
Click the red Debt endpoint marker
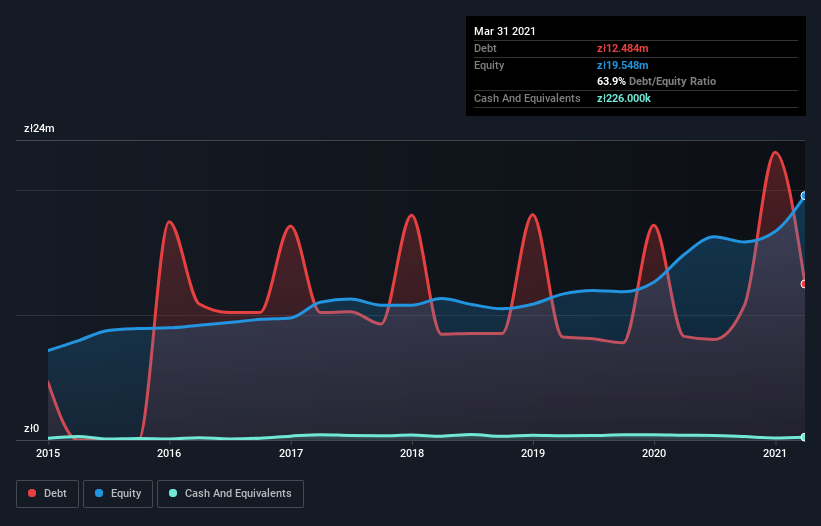pyautogui.click(x=804, y=284)
